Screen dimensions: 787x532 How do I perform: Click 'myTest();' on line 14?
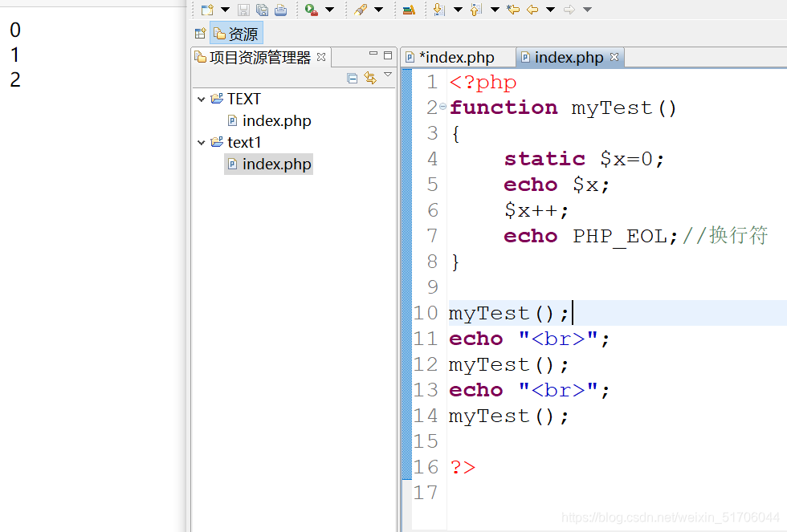point(509,416)
